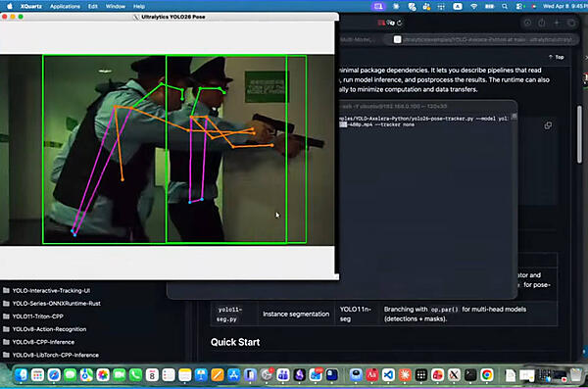The width and height of the screenshot is (588, 389).
Task: Open the Help menu
Action: click(139, 7)
